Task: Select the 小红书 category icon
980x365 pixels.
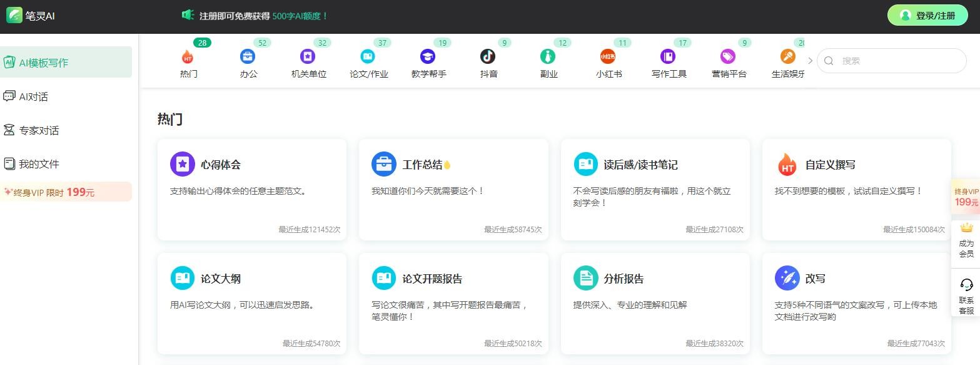Action: click(608, 56)
